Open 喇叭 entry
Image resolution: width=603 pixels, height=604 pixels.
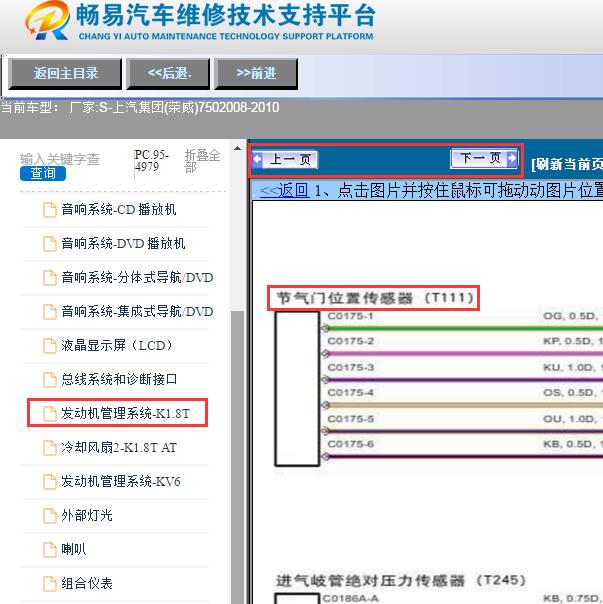coord(74,549)
